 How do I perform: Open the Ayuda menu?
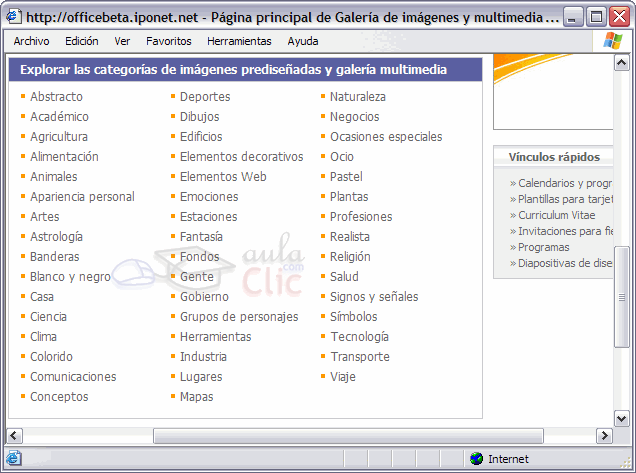coord(303,41)
